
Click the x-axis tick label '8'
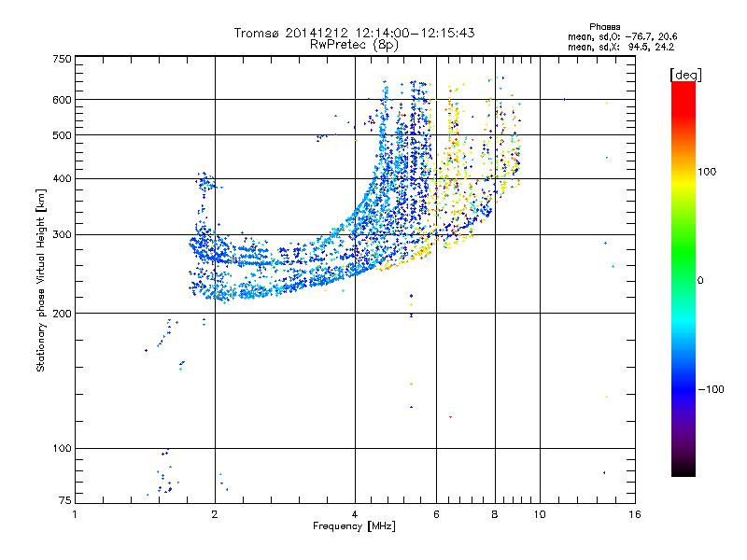point(495,514)
